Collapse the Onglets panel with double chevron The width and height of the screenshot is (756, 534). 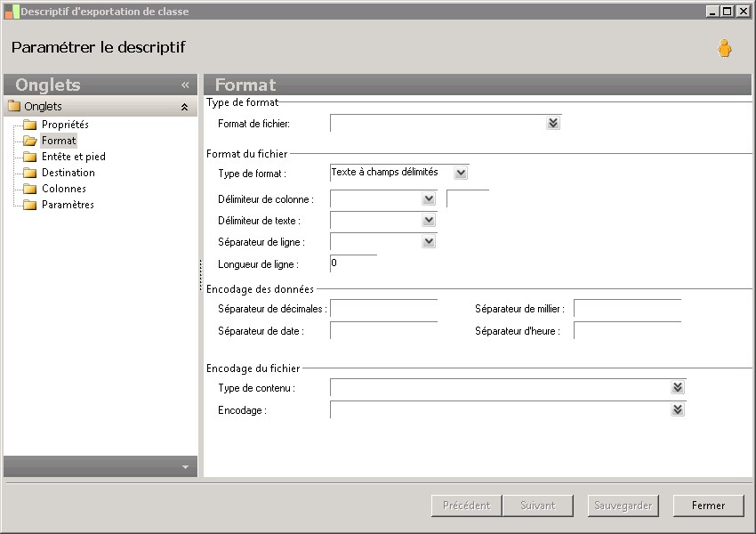coord(185,85)
